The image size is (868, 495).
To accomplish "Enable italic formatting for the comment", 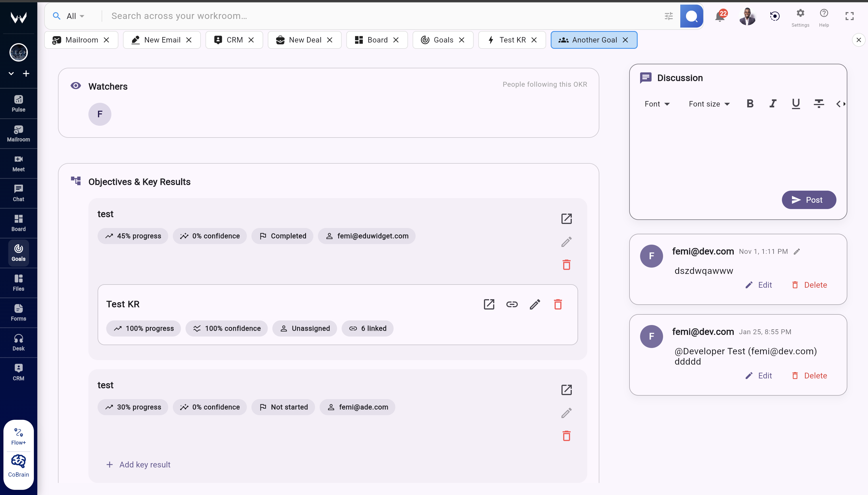I will click(x=772, y=104).
